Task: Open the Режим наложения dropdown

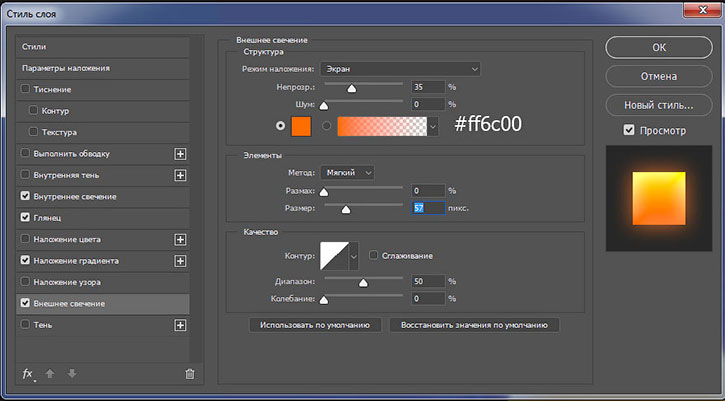Action: point(400,69)
